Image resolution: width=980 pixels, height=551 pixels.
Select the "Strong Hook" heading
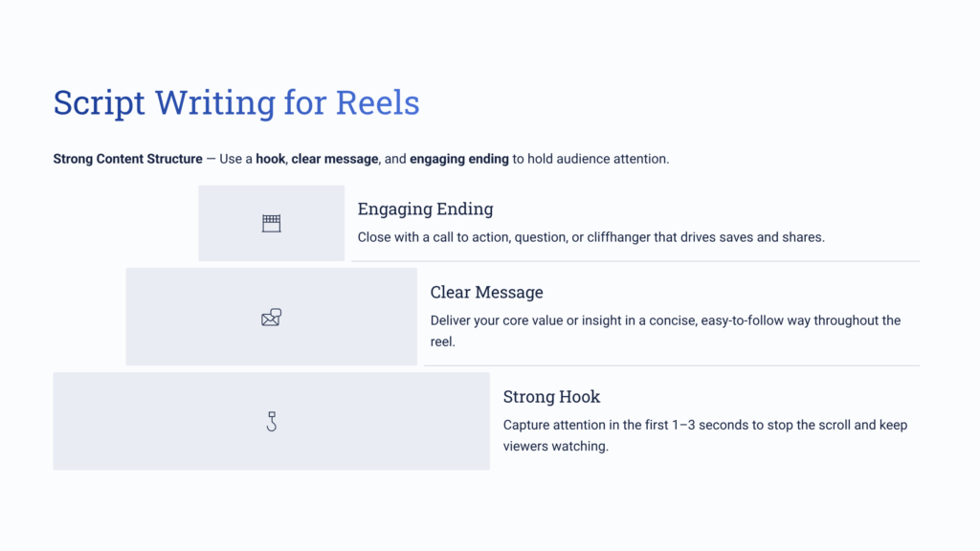(551, 397)
